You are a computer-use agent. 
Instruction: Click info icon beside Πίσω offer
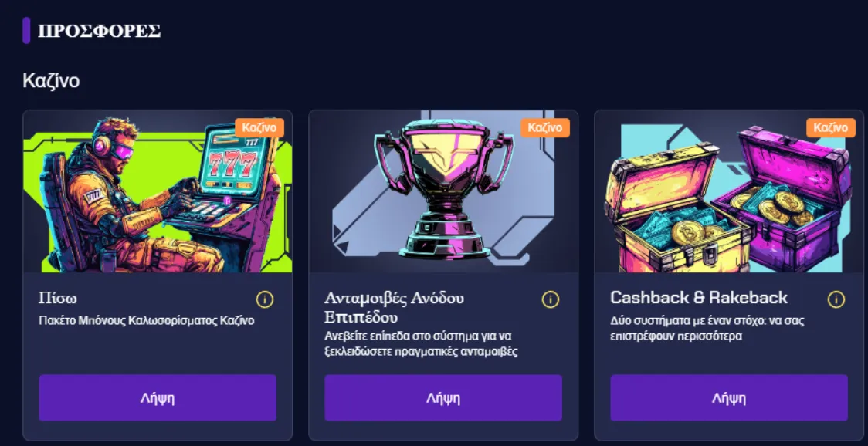[265, 299]
